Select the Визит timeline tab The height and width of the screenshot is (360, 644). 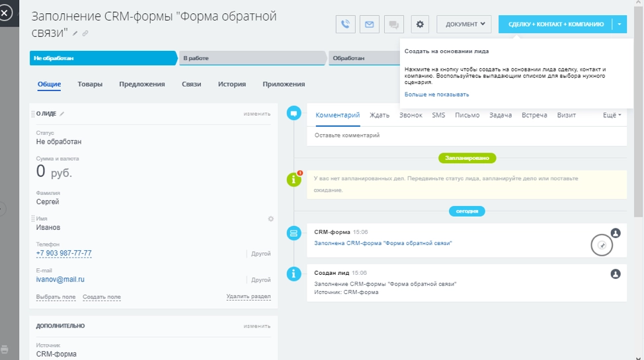pyautogui.click(x=567, y=116)
